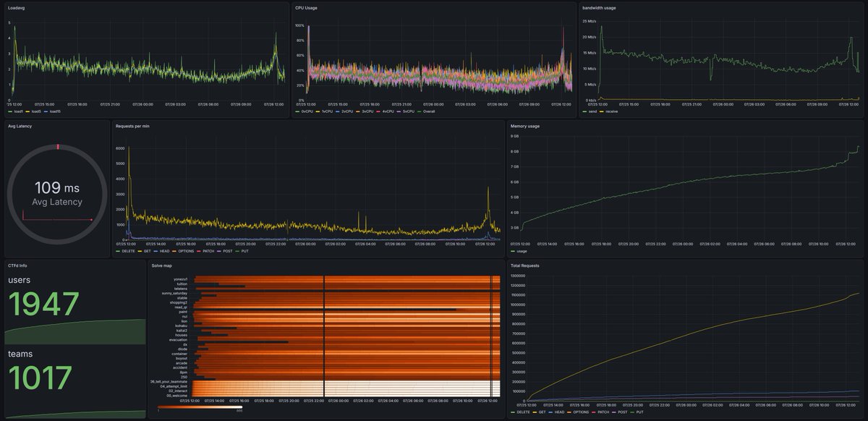Screen dimensions: 868x421
Task: Click the yonezu1 row label in Solve map
Action: tap(181, 280)
